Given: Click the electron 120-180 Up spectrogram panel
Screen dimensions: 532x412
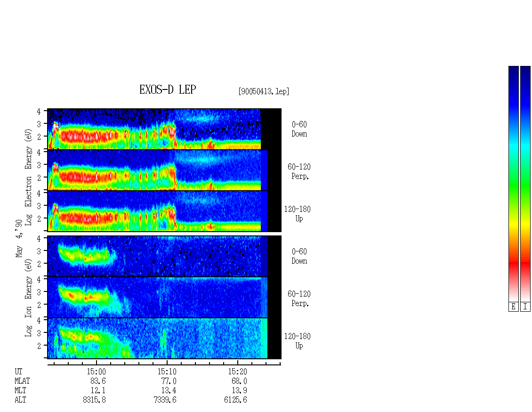Looking at the screenshot, I should point(164,211).
